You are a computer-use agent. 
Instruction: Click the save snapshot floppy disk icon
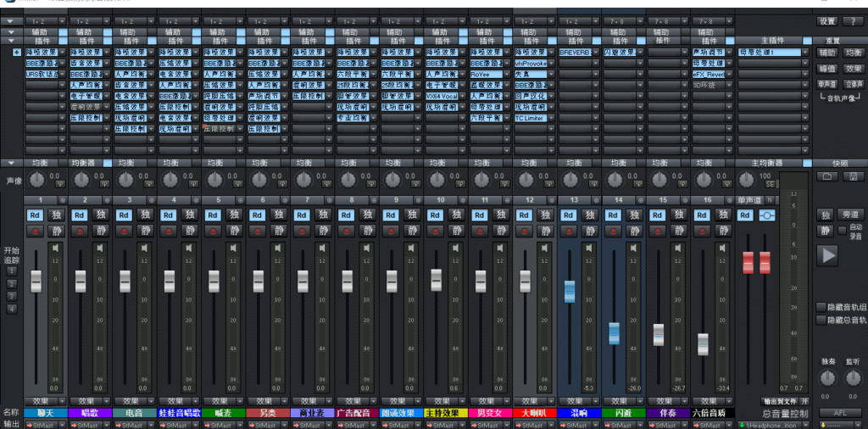click(852, 176)
